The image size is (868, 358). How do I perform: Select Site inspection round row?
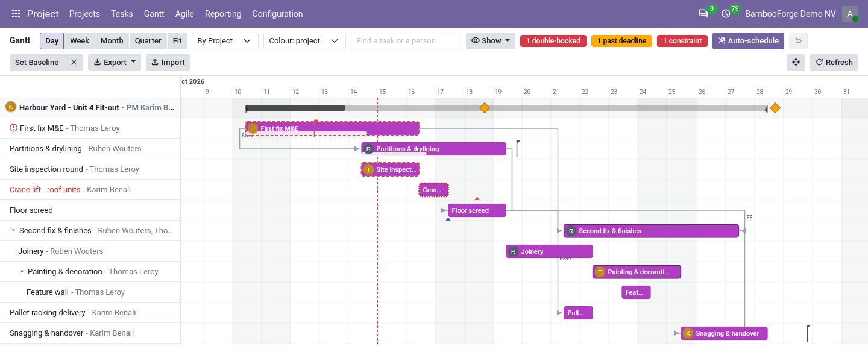pos(90,169)
